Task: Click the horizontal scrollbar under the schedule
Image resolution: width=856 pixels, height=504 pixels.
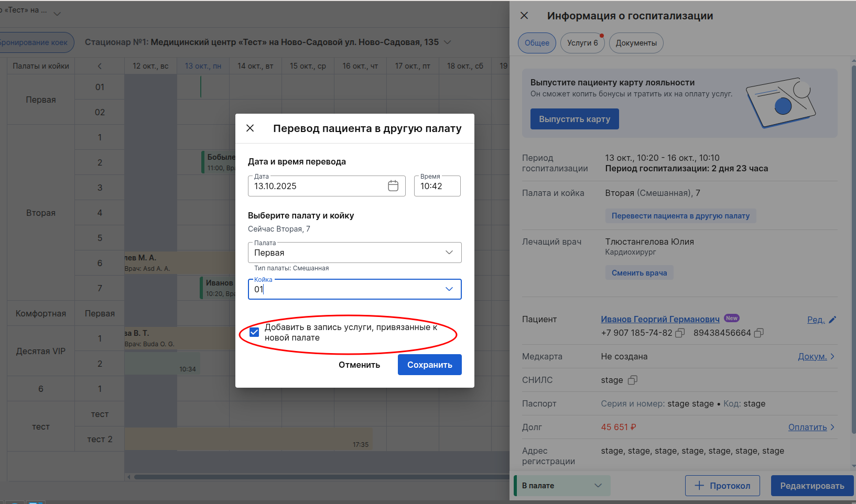Action: click(x=315, y=477)
